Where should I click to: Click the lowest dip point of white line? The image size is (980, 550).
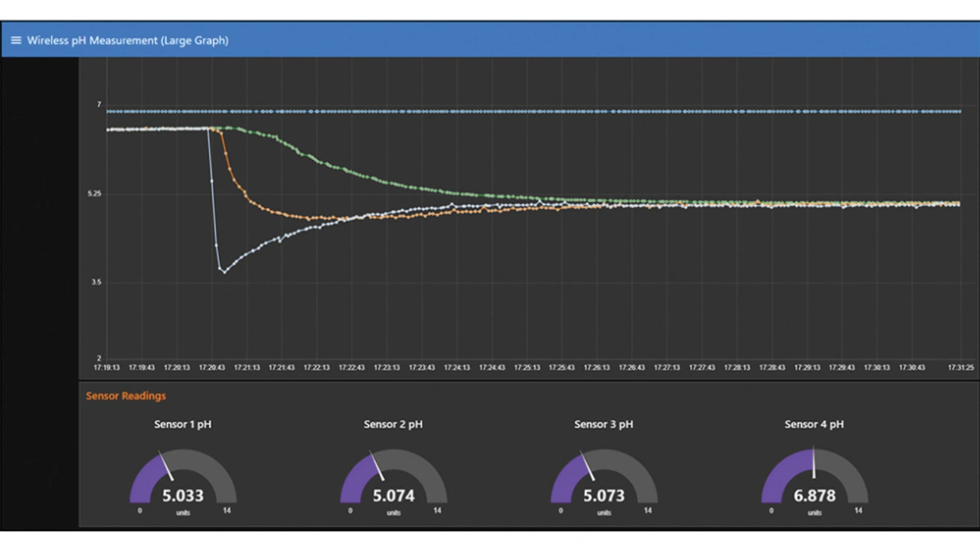point(224,272)
